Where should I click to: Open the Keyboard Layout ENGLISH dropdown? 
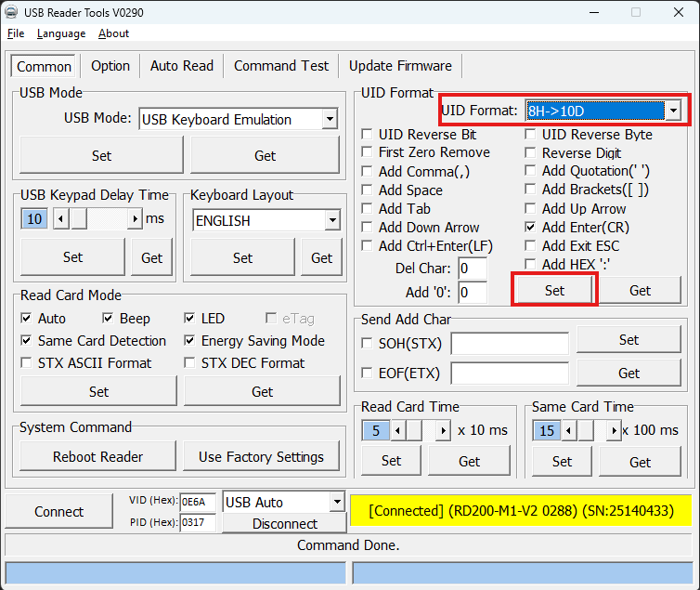pos(332,220)
